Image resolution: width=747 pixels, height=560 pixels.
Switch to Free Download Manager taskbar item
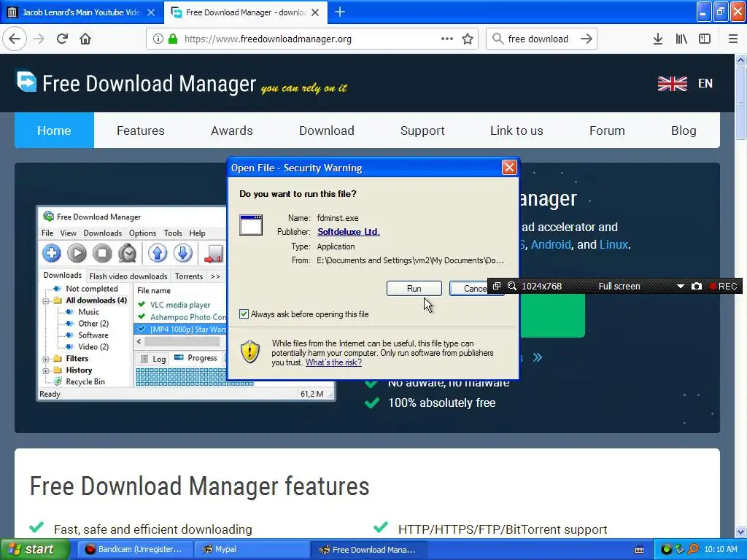pos(368,549)
